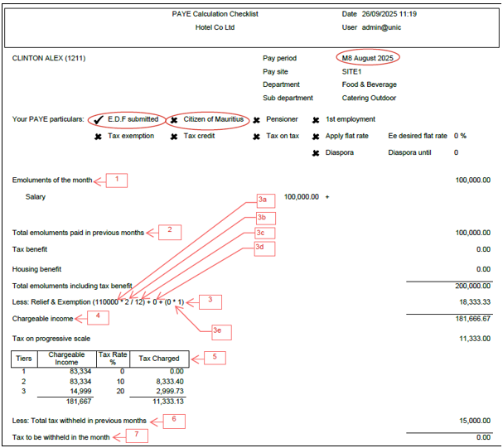Click the Tax Charged column header
The height and width of the screenshot is (448, 503).
point(159,359)
